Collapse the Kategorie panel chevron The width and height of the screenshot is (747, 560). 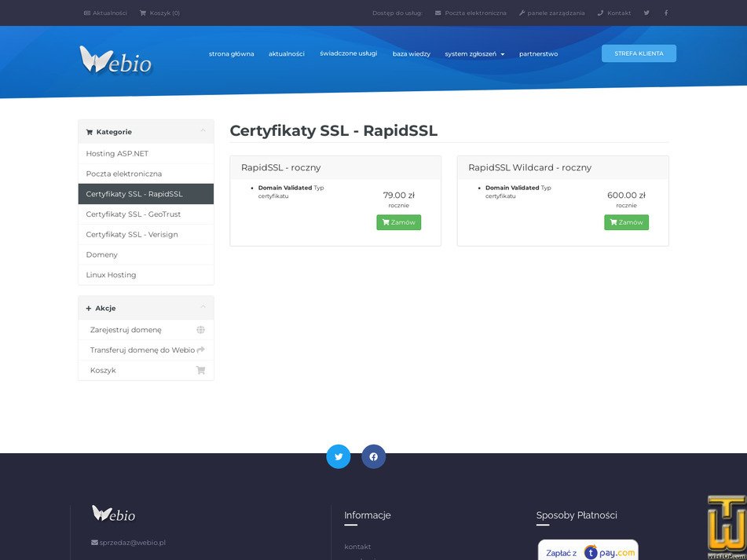203,130
